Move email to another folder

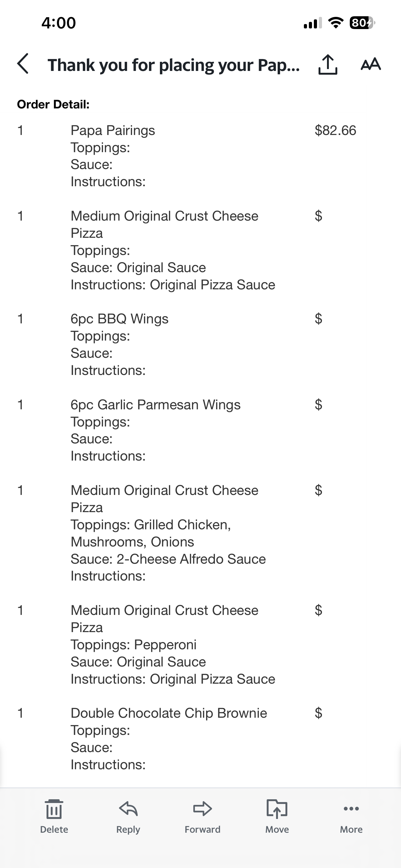[277, 816]
